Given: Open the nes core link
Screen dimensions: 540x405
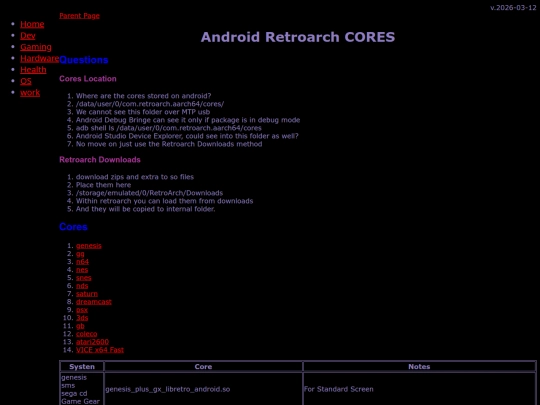Looking at the screenshot, I should pos(82,270).
